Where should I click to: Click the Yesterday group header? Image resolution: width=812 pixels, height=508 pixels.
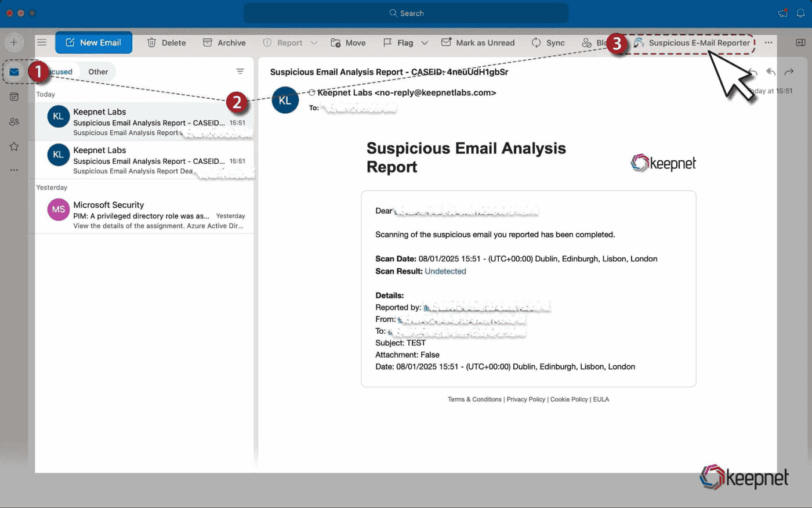tap(52, 188)
